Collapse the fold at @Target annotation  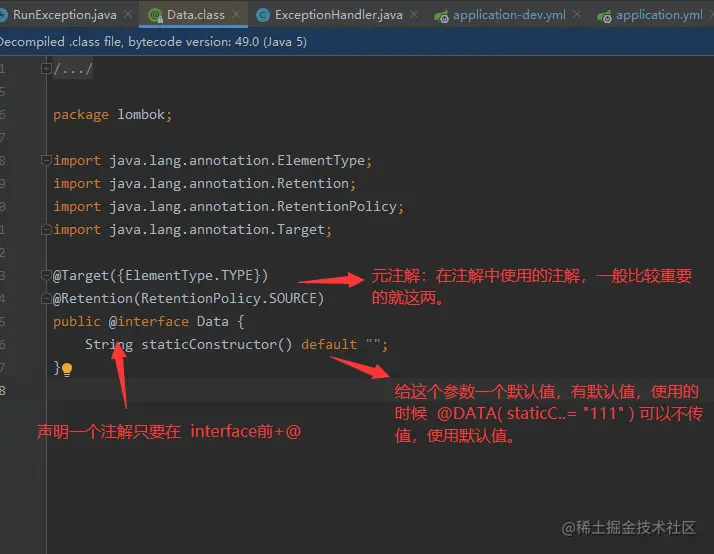[46, 275]
